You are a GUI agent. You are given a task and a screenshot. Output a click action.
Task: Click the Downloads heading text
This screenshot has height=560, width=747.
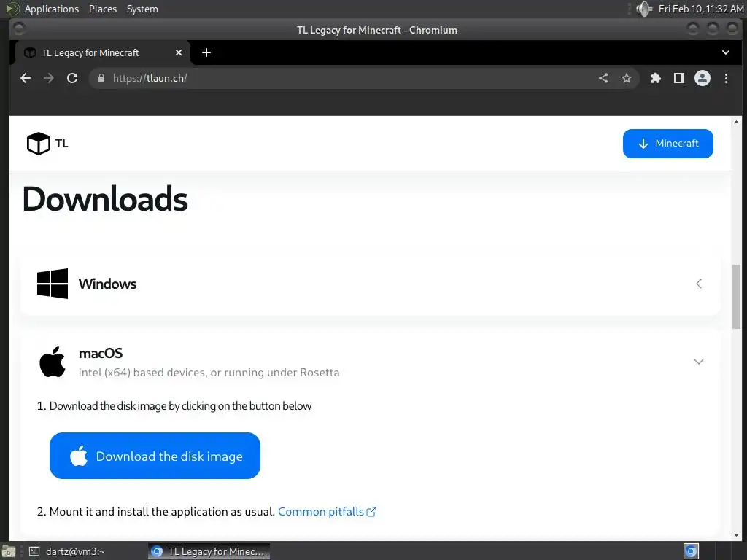(105, 198)
